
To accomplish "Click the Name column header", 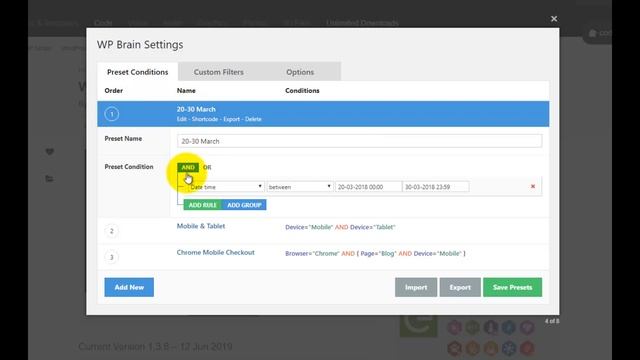I will [x=186, y=91].
